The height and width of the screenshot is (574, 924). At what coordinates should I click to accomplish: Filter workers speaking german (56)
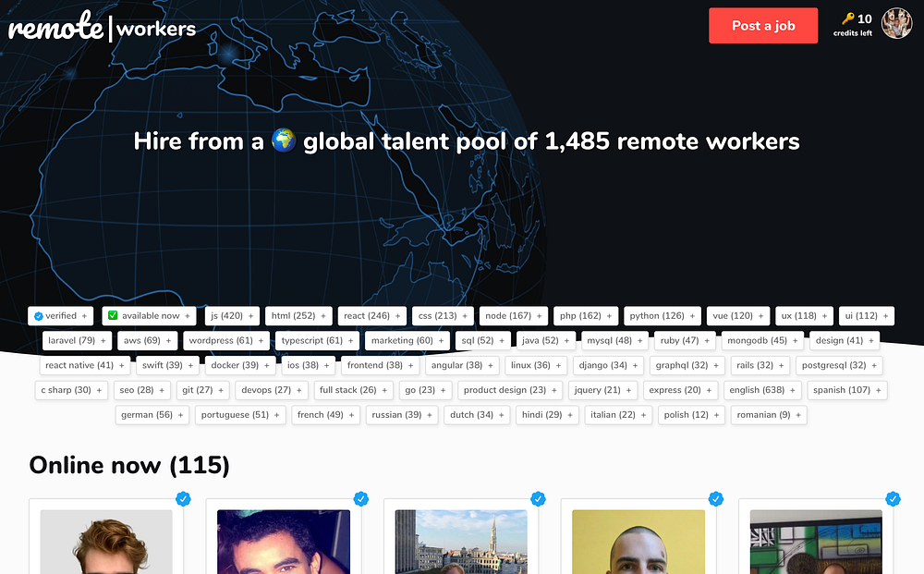tap(152, 415)
